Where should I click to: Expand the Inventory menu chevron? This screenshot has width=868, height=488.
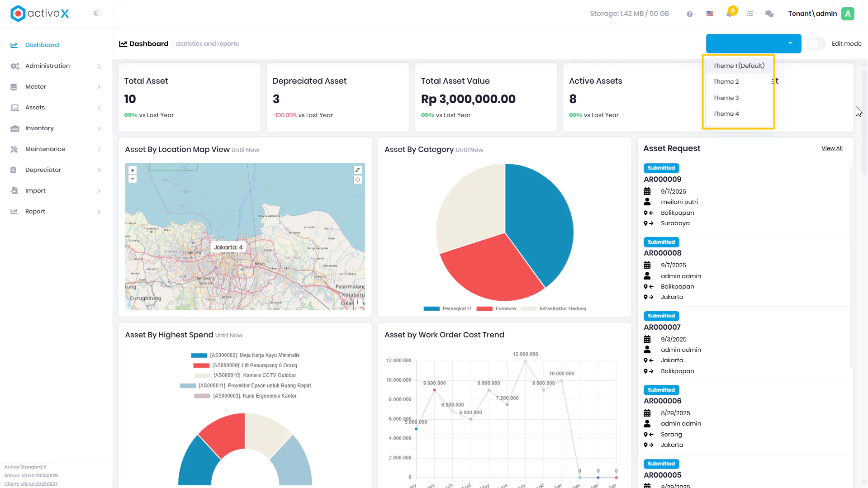pyautogui.click(x=99, y=129)
